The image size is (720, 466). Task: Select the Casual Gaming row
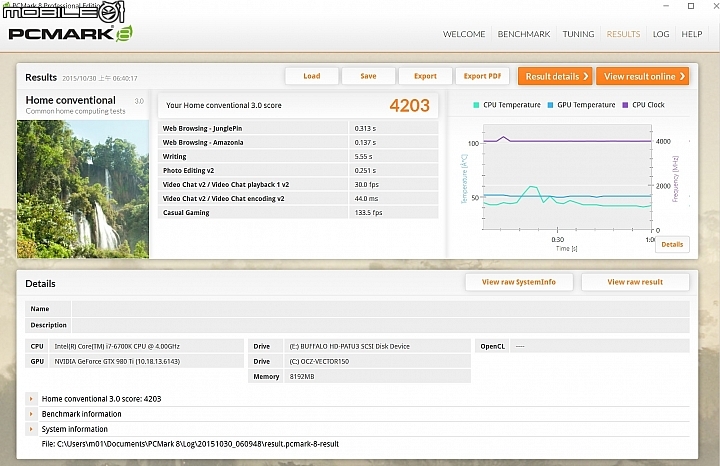pos(298,213)
